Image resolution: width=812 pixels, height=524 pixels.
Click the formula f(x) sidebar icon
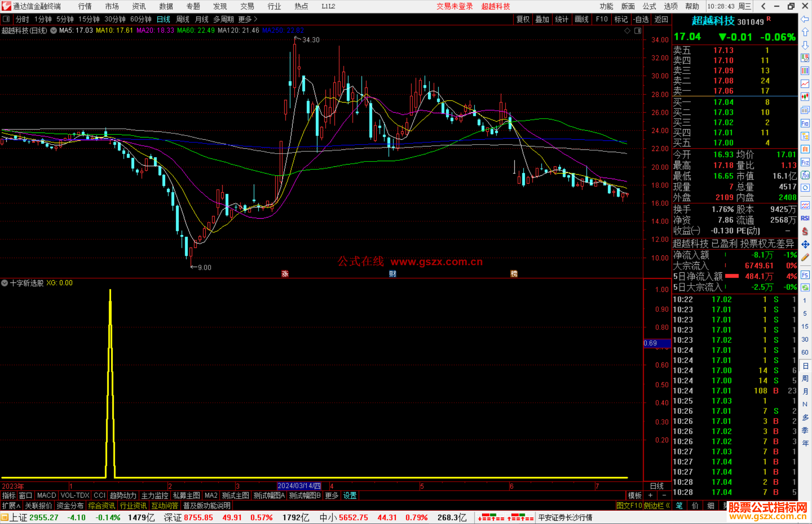pyautogui.click(x=804, y=175)
